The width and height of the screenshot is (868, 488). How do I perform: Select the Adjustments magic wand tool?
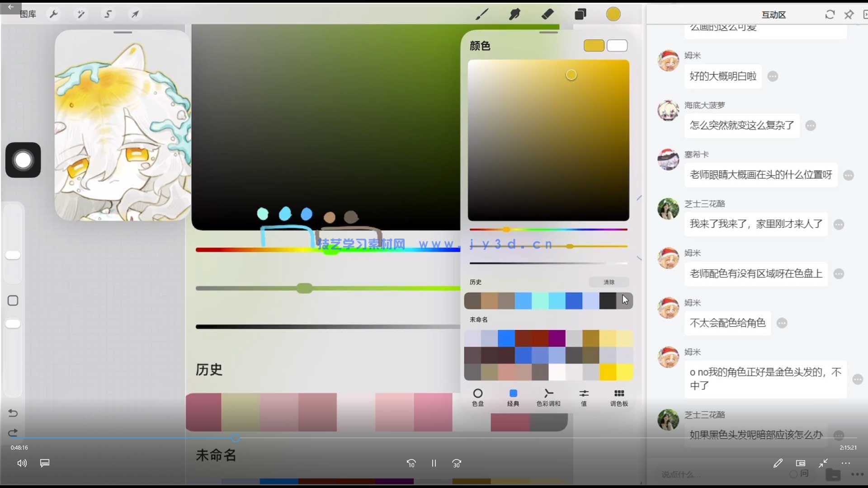tap(81, 14)
